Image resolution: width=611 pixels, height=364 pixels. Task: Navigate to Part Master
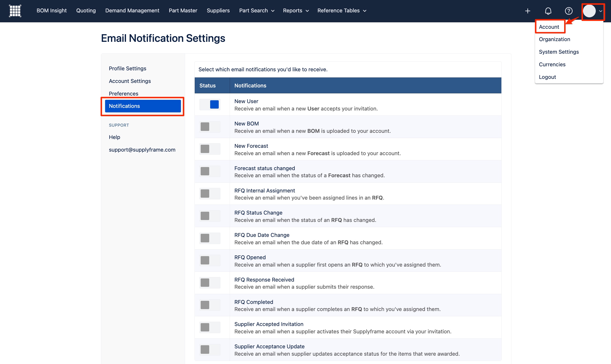183,10
